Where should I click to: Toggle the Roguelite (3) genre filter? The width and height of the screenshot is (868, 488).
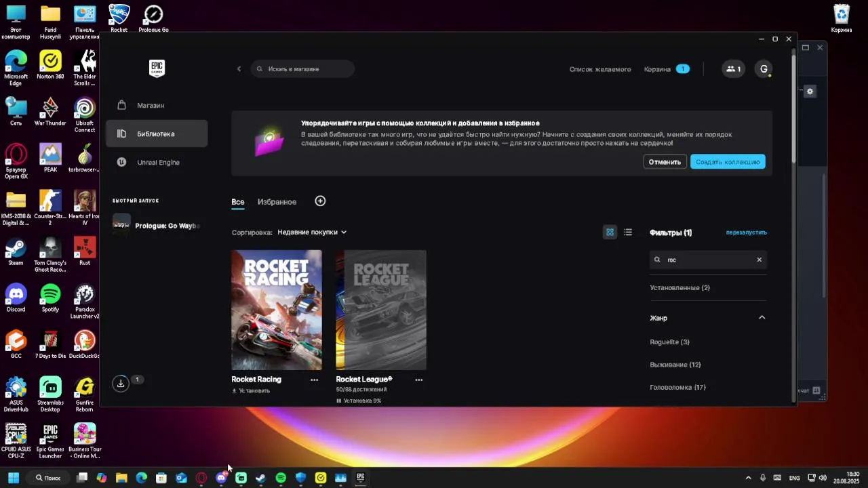click(x=669, y=342)
